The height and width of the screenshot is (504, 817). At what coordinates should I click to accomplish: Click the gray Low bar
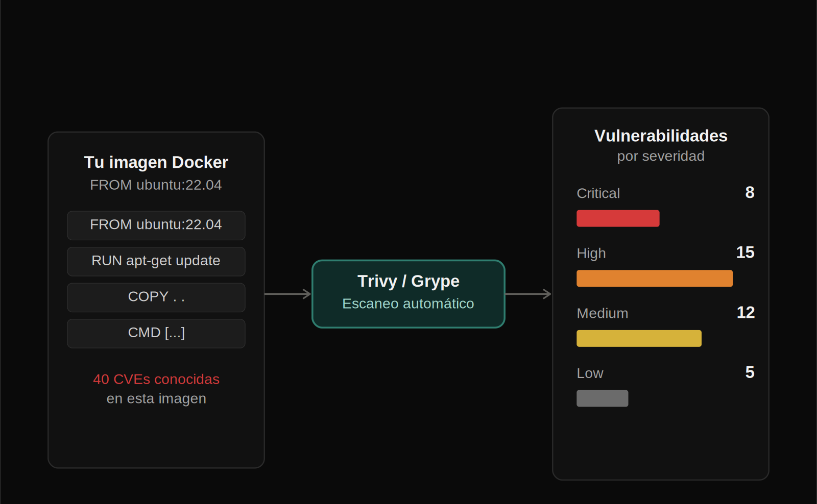click(603, 398)
